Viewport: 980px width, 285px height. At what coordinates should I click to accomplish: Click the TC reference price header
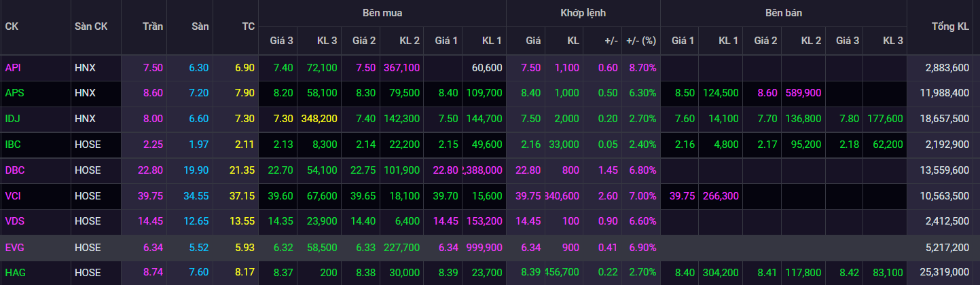(x=249, y=26)
